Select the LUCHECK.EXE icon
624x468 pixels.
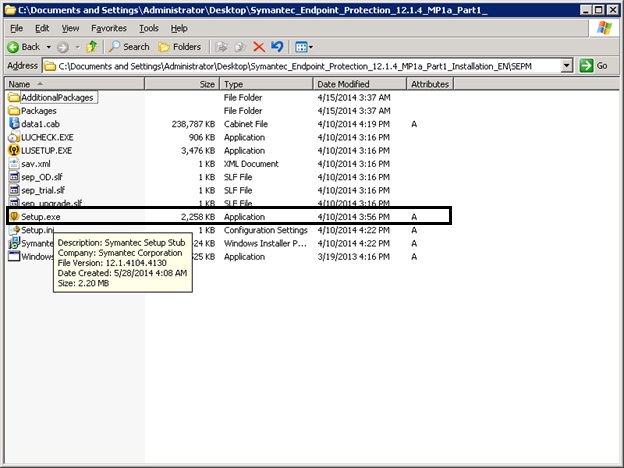(x=14, y=137)
